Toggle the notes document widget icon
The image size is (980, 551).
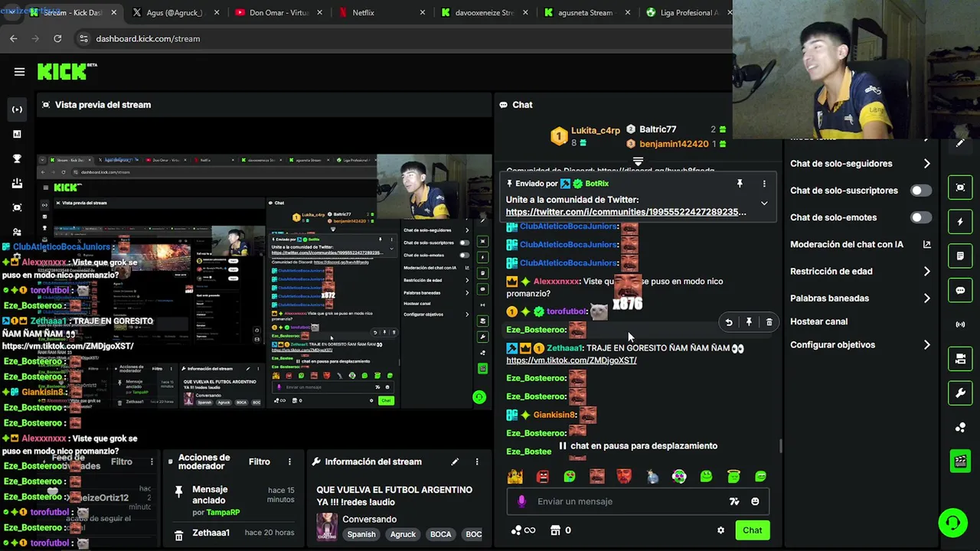tap(960, 256)
